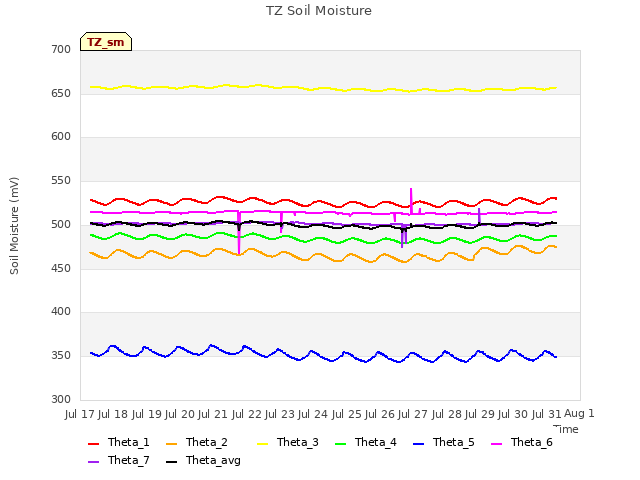Image resolution: width=640 pixels, height=480 pixels.
Task: Click the 300 y-axis label
Action: coord(61,399)
